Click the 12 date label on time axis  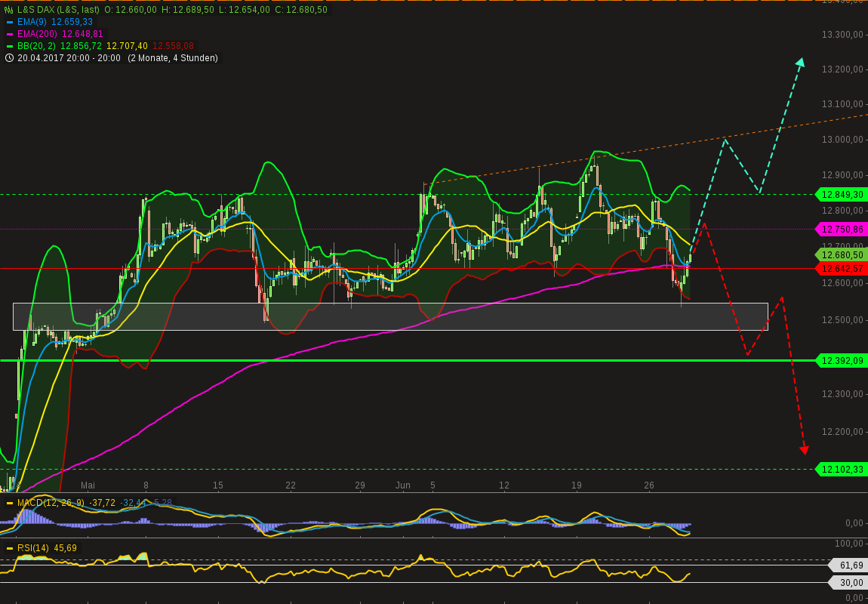[503, 485]
